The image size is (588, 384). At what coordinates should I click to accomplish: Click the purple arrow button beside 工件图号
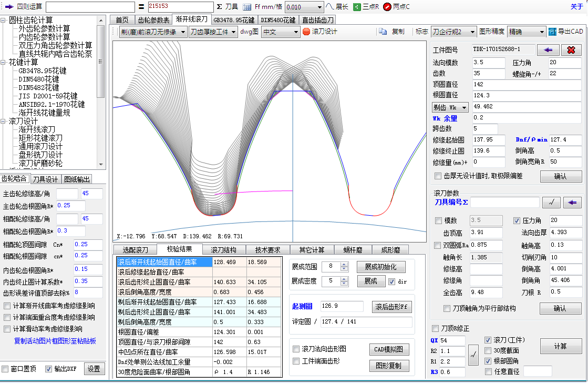point(548,50)
